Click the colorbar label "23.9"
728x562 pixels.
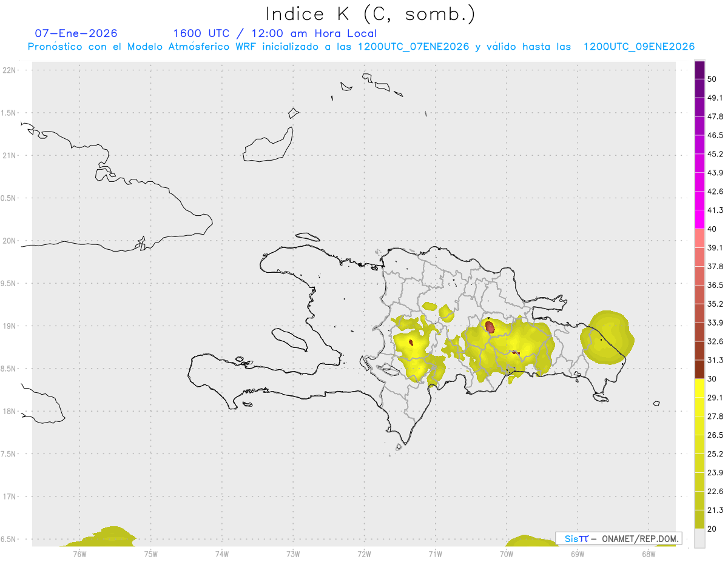715,472
